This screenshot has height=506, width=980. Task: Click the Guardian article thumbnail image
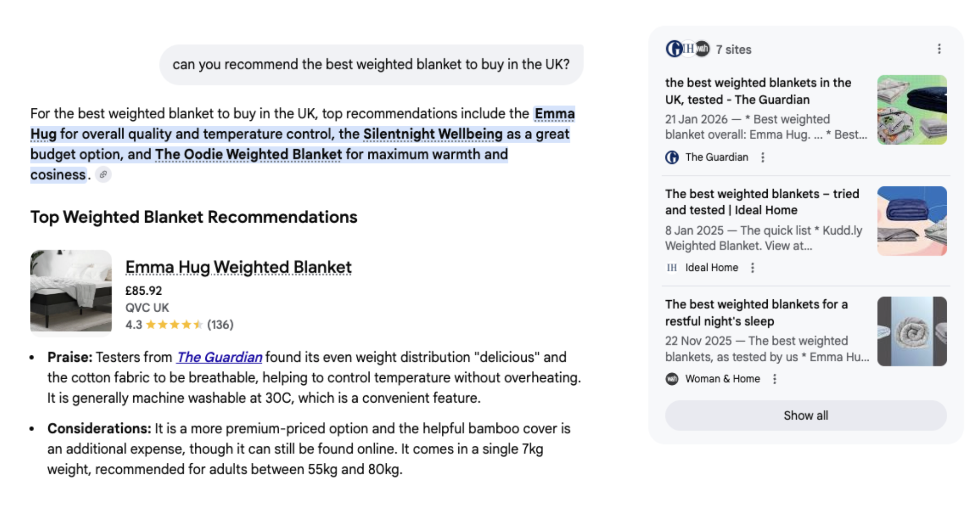click(x=911, y=110)
